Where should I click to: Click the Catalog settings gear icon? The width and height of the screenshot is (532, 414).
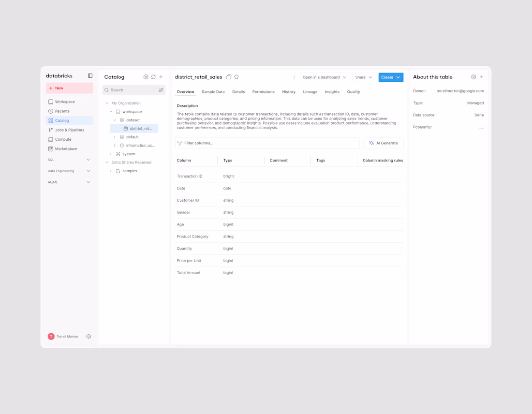coord(146,76)
